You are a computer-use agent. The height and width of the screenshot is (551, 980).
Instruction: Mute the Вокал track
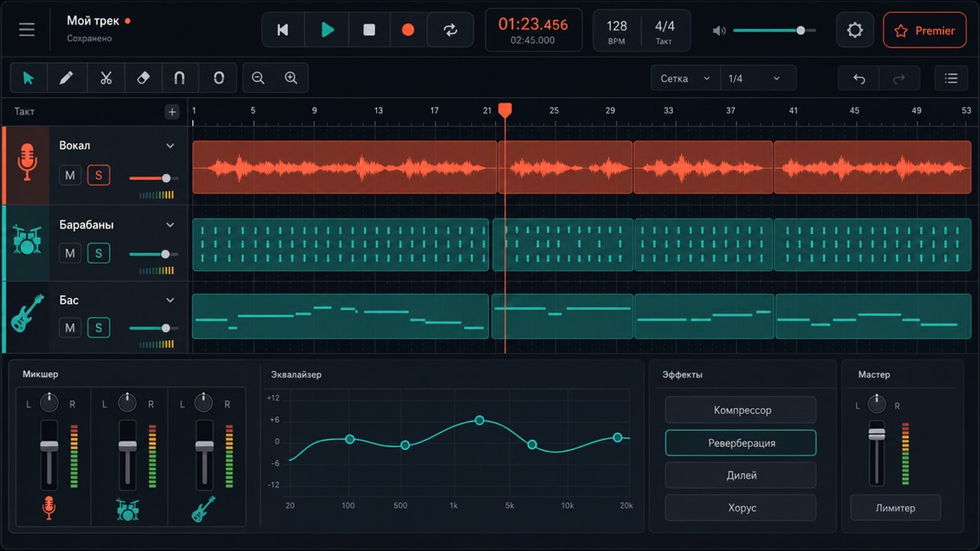tap(70, 175)
